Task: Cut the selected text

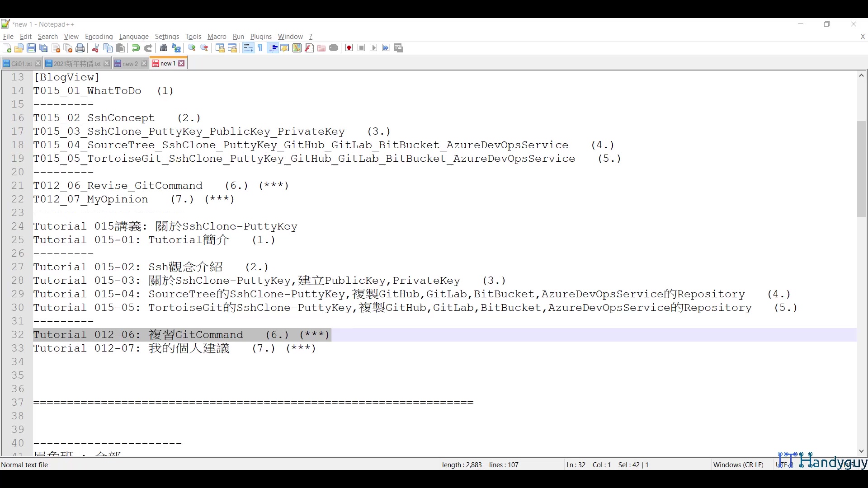Action: tap(95, 48)
